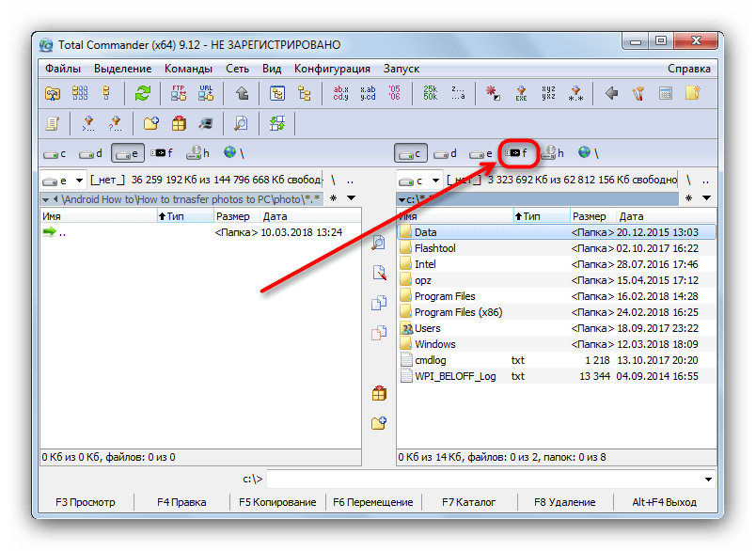This screenshot has height=551, width=756.
Task: Select drive h in the right panel
Action: pos(552,152)
